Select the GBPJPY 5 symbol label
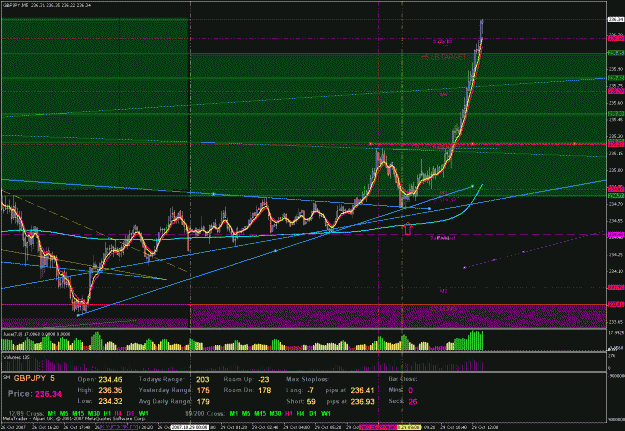Viewport: 625px width, 431px height. coord(34,378)
